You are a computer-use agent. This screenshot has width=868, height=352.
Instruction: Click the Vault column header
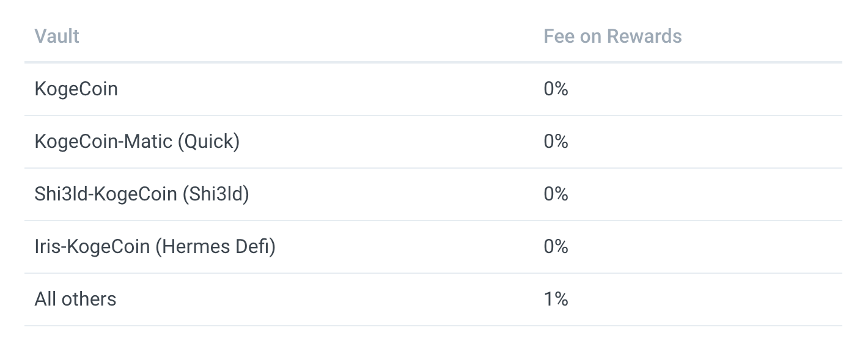[57, 36]
